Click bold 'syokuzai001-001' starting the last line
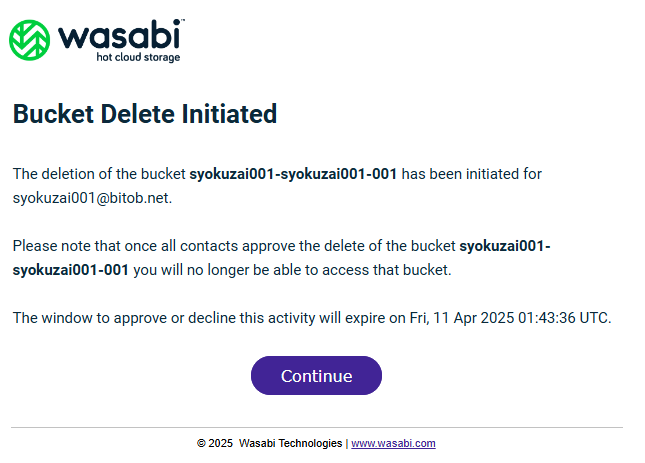Viewport: 645px width, 463px height. (71, 270)
